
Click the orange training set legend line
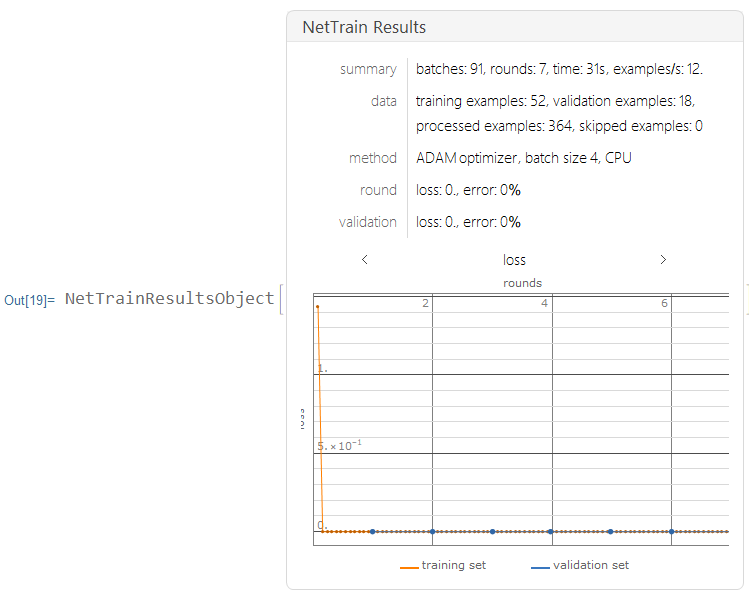pos(409,567)
